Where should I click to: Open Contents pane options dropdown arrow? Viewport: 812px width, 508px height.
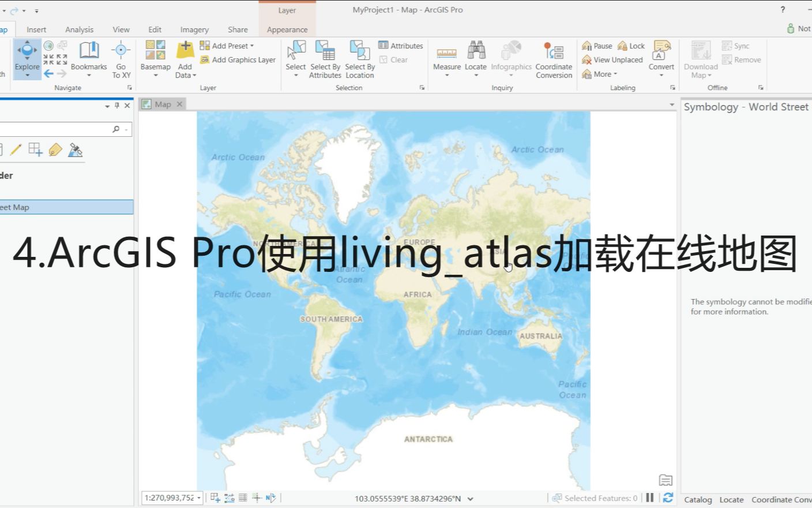click(107, 106)
